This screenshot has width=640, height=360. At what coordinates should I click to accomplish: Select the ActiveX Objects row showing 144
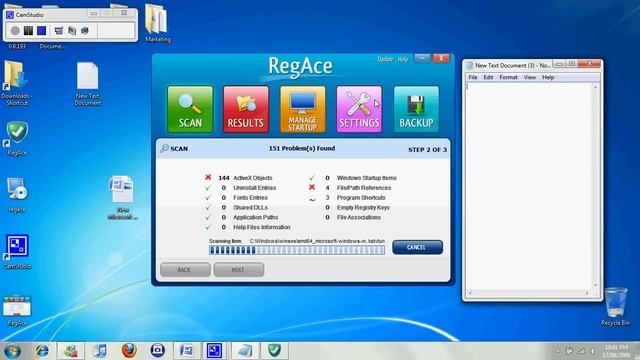238,178
